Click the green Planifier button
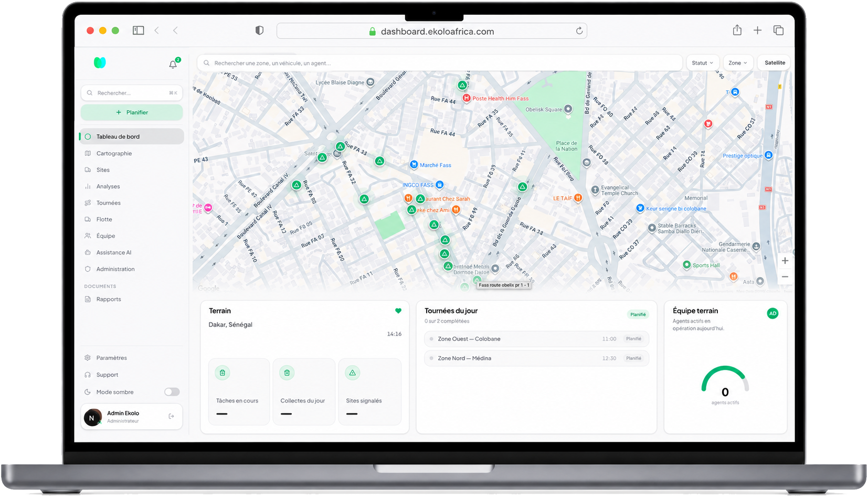Viewport: 868px width, 499px height. coord(132,112)
